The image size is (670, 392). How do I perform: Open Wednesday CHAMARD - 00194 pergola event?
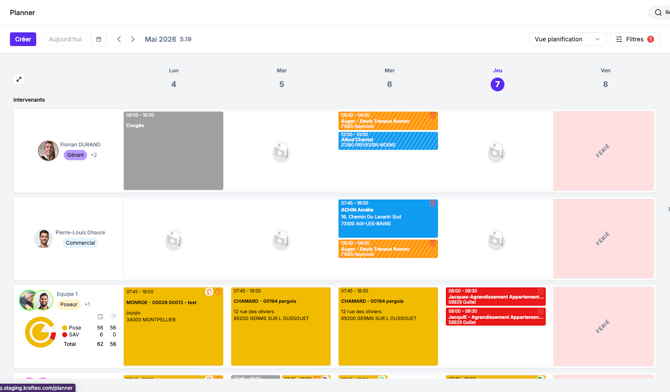pos(388,326)
